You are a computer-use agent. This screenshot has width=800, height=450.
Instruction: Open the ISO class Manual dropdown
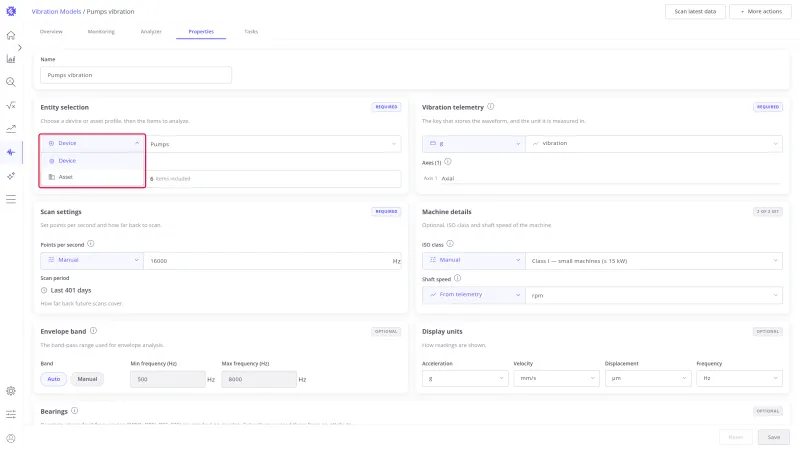[473, 260]
